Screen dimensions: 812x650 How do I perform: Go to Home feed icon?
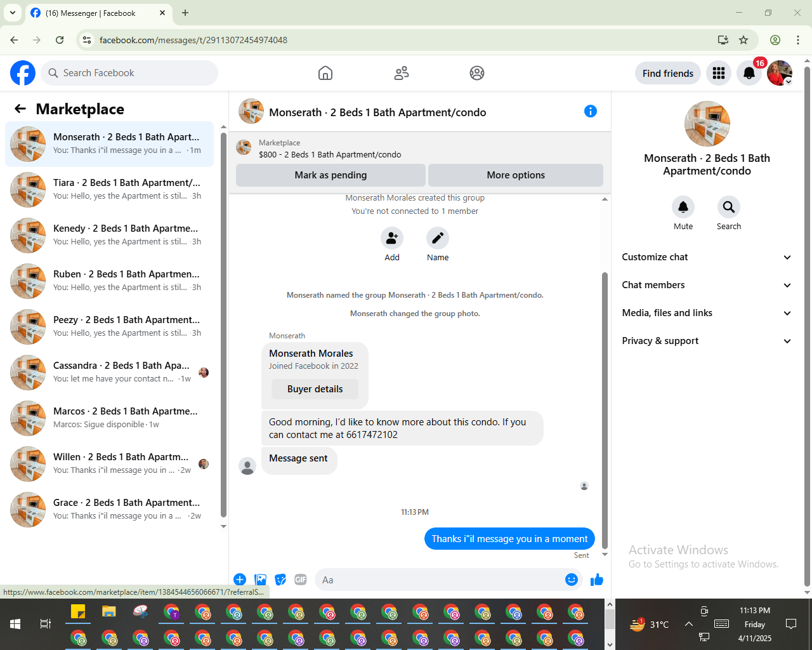tap(325, 73)
